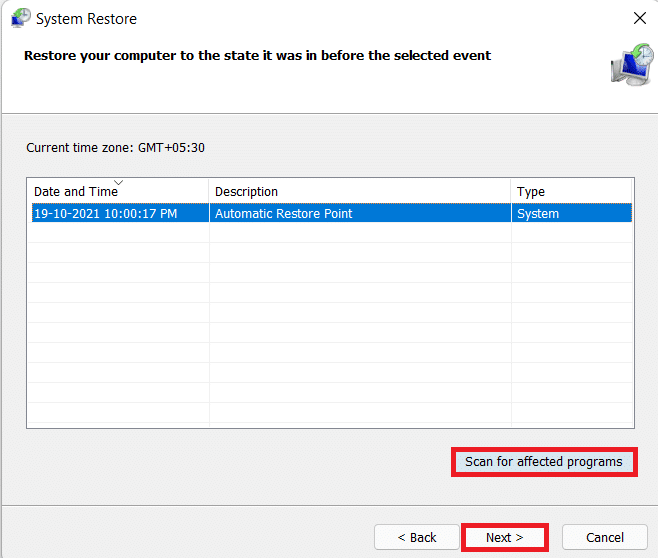Viewport: 658px width, 558px height.
Task: Close the System Restore window
Action: tap(638, 18)
